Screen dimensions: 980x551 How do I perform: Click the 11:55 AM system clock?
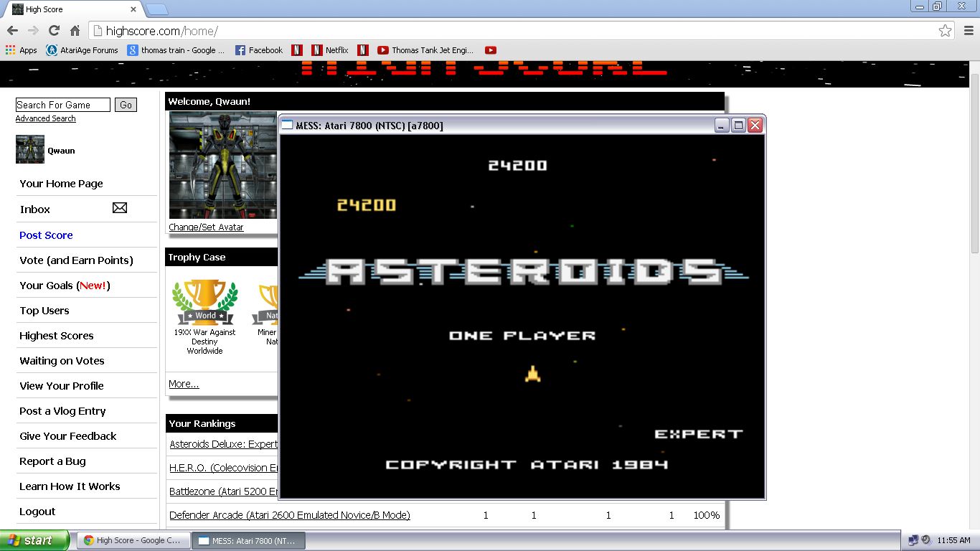click(x=953, y=540)
